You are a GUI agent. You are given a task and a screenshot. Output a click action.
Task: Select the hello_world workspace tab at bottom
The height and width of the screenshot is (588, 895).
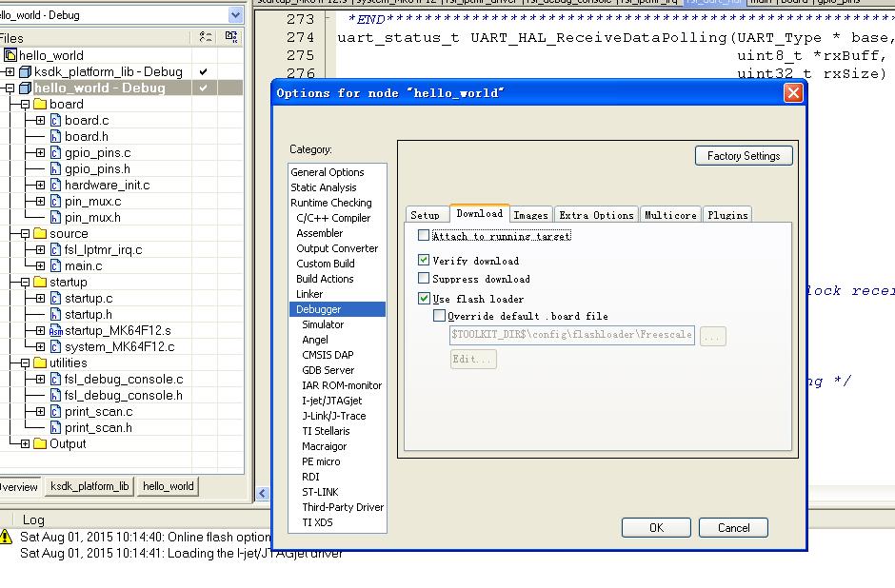pos(169,486)
